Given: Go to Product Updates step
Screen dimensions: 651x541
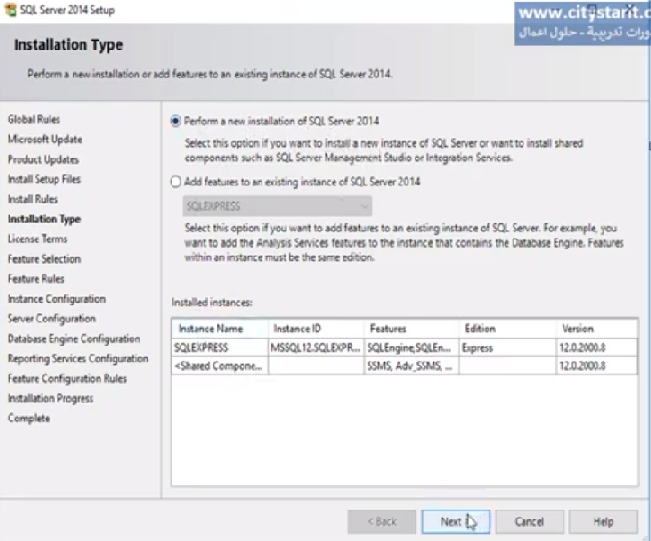Looking at the screenshot, I should pyautogui.click(x=44, y=159).
